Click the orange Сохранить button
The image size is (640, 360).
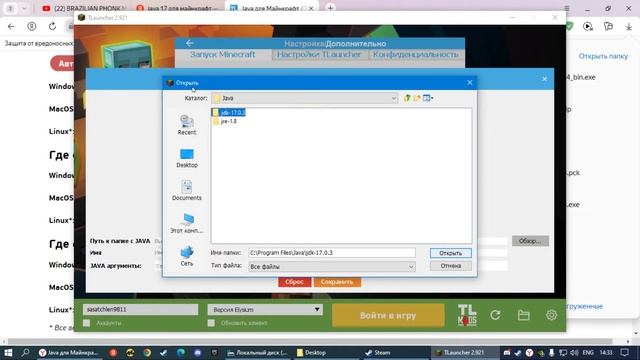(337, 282)
